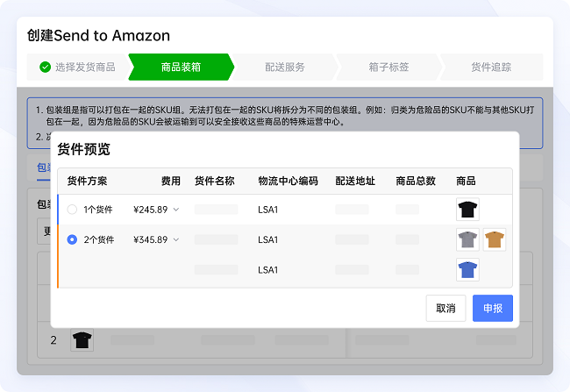Expand the ¥245.89 cost chevron
The height and width of the screenshot is (392, 570).
(176, 210)
